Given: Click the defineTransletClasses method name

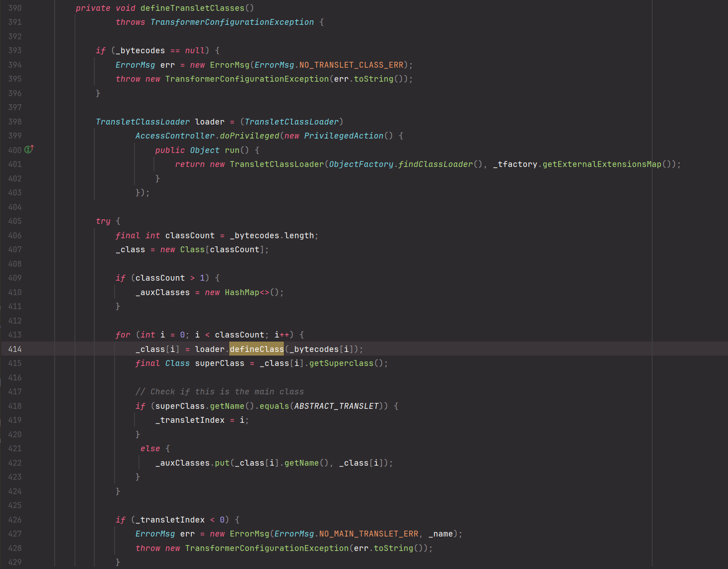Looking at the screenshot, I should coord(192,8).
